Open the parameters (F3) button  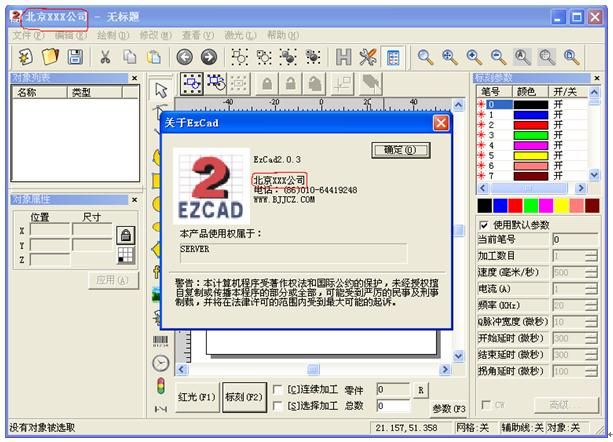448,409
